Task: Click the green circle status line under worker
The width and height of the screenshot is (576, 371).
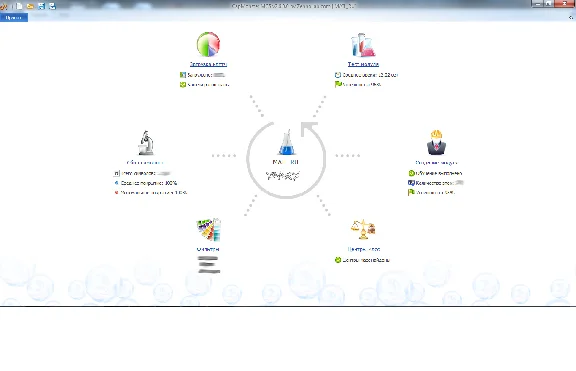Action: (x=435, y=173)
